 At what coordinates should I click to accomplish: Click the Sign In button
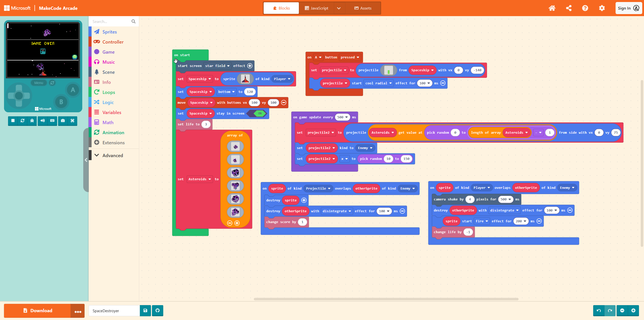point(628,8)
